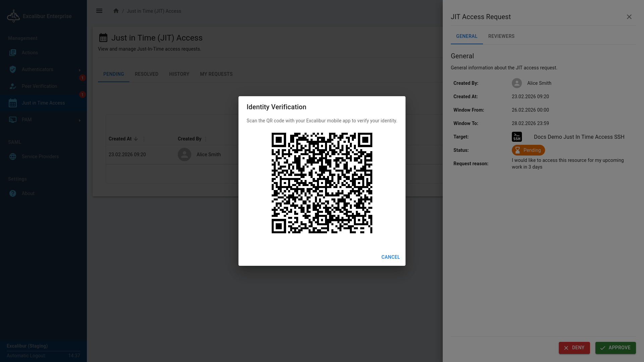
Task: Click Alice Smith avatar in request panel
Action: (x=517, y=83)
